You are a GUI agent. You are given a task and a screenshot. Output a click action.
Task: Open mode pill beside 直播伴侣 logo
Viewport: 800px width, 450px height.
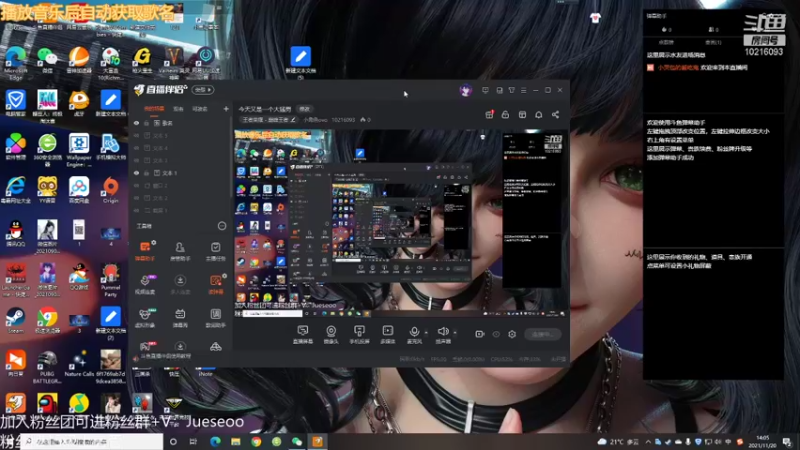pyautogui.click(x=203, y=90)
